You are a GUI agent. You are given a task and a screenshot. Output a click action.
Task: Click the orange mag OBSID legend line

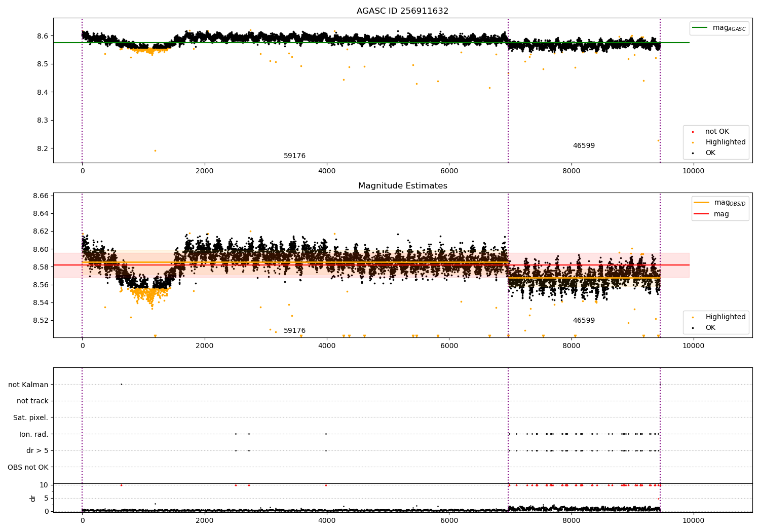point(701,203)
